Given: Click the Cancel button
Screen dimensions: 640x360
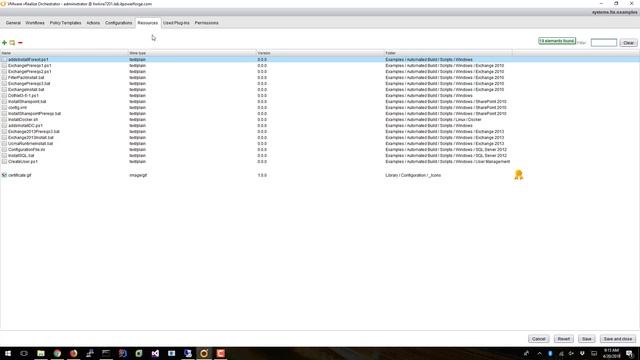Looking at the screenshot, I should pos(538,339).
